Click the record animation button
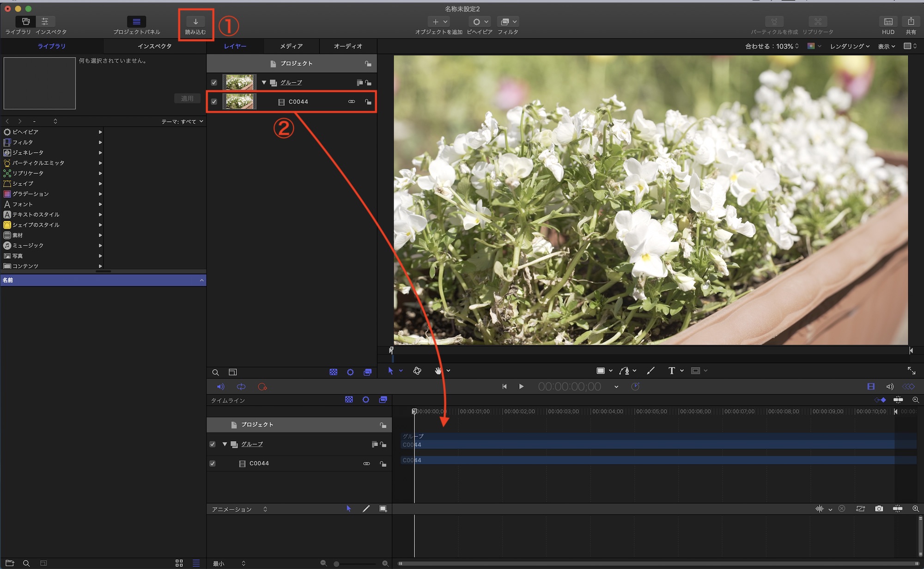The width and height of the screenshot is (924, 569). [262, 387]
